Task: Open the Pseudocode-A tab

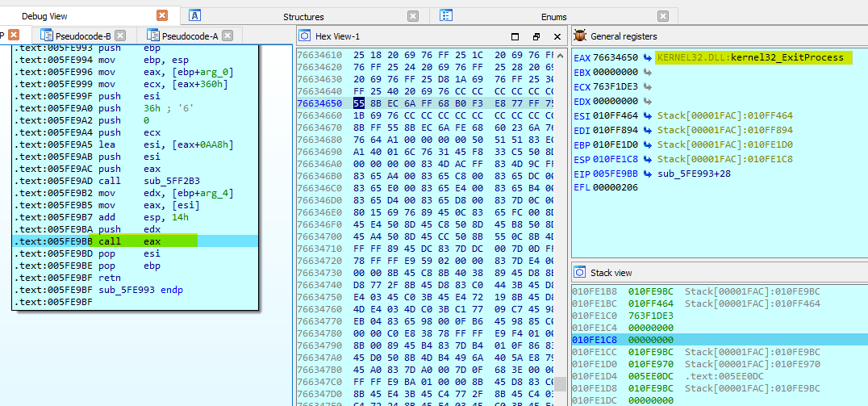Action: pos(190,36)
